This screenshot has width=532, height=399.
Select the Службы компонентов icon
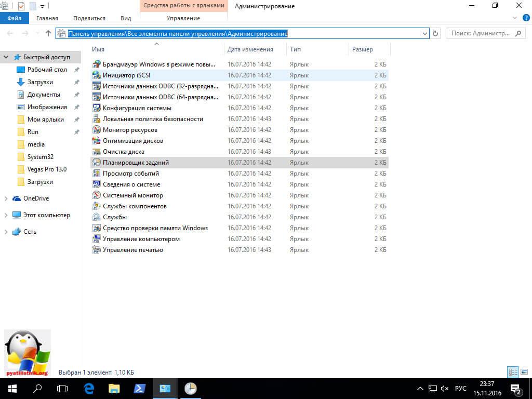click(97, 206)
